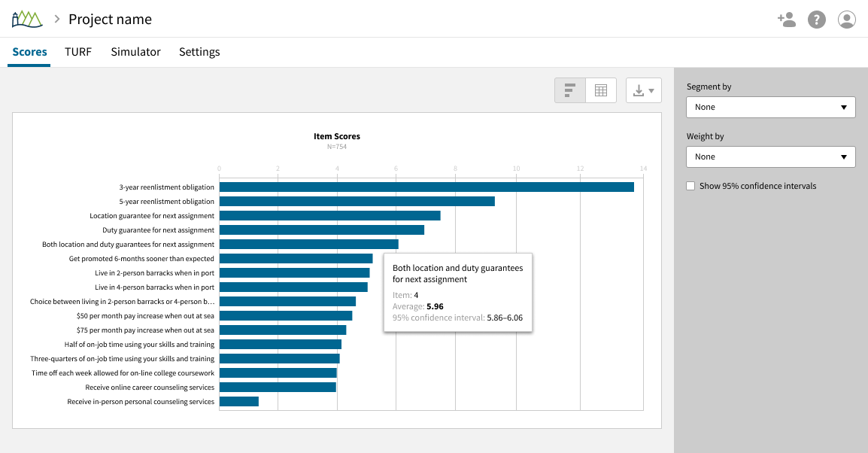Viewport: 868px width, 453px height.
Task: Click the breadcrumb chevron before Project name
Action: [x=56, y=20]
